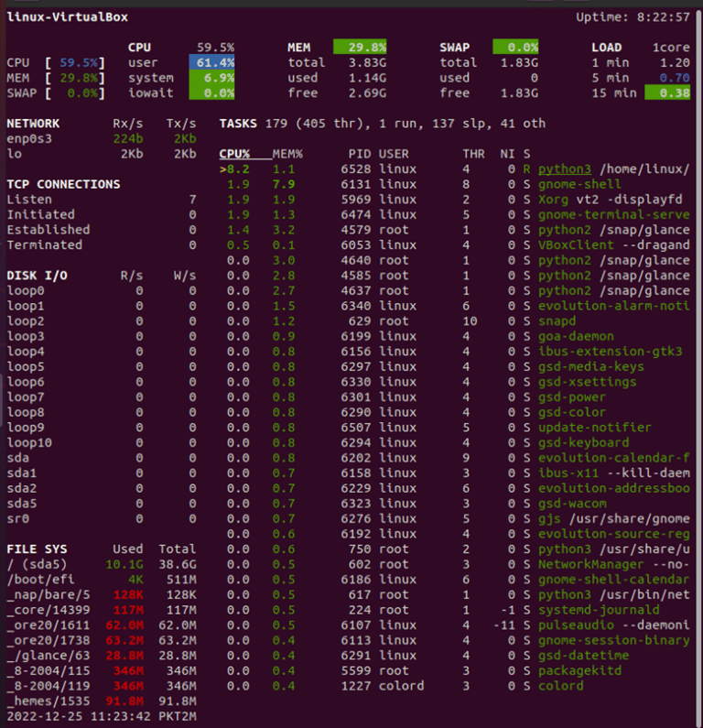Click the Listen connections count row
The height and width of the screenshot is (728, 703).
pos(102,200)
